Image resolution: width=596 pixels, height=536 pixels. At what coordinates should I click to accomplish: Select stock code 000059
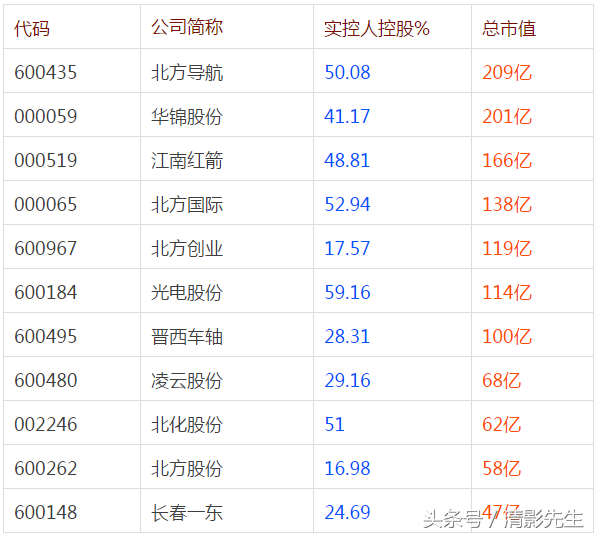click(46, 116)
